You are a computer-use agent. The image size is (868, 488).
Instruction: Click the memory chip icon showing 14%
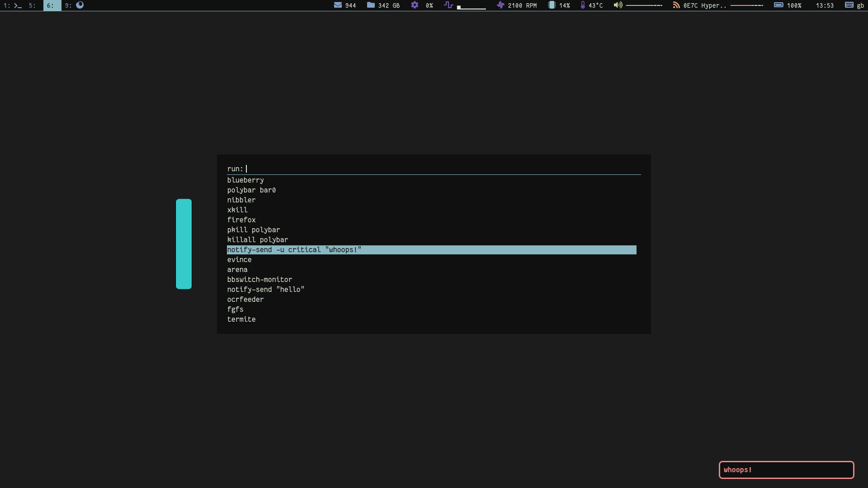[552, 5]
